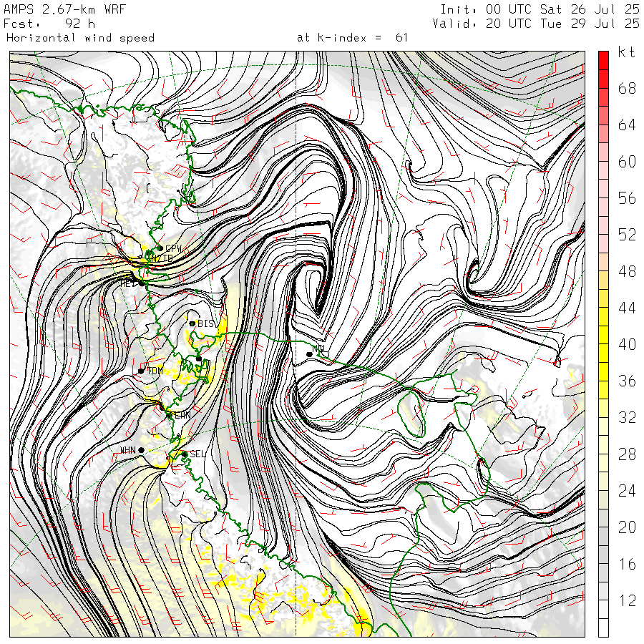Click the station dot next to TOM
This screenshot has height=644, width=644.
tap(141, 371)
